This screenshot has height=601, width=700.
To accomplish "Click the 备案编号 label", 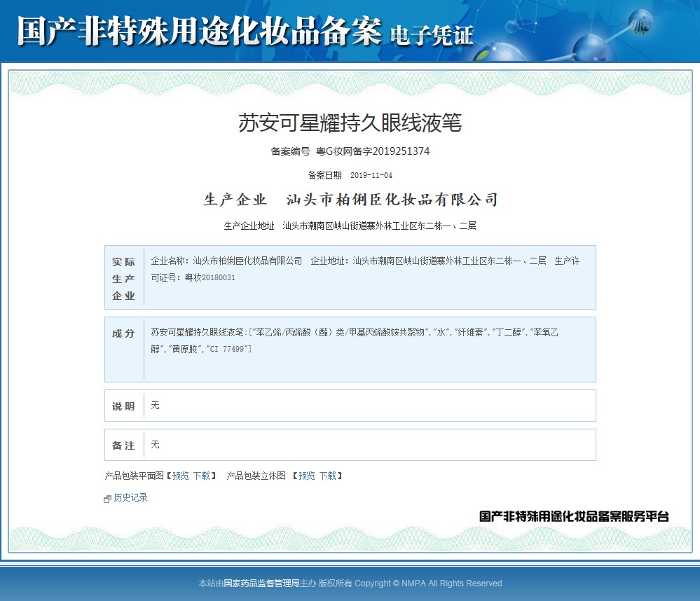I will (290, 151).
